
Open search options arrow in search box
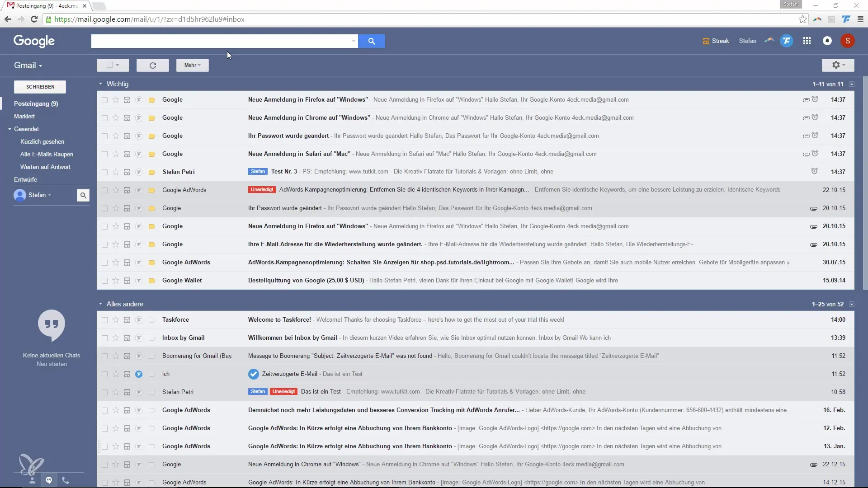(354, 41)
